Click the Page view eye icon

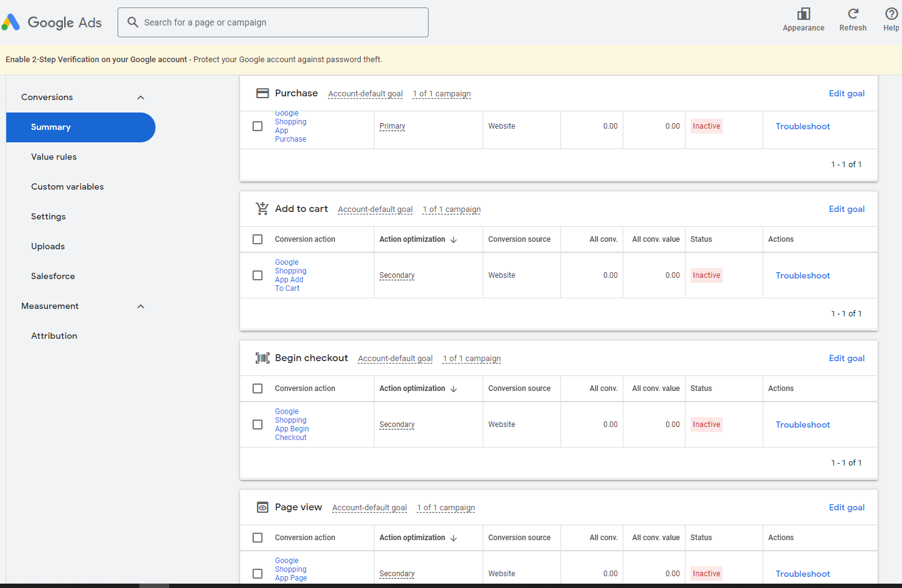(x=263, y=507)
